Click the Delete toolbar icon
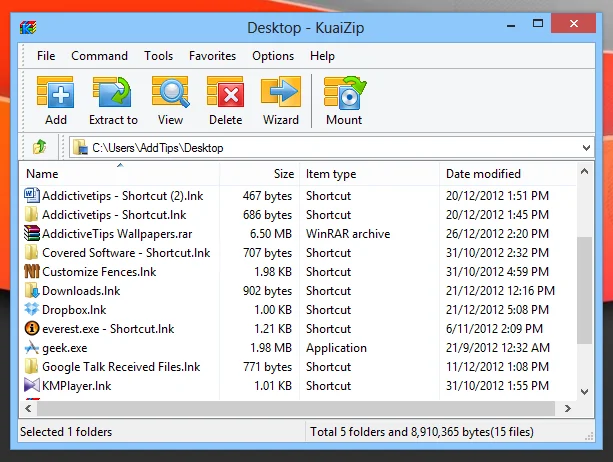Viewport: 613px width, 462px height. (x=226, y=91)
